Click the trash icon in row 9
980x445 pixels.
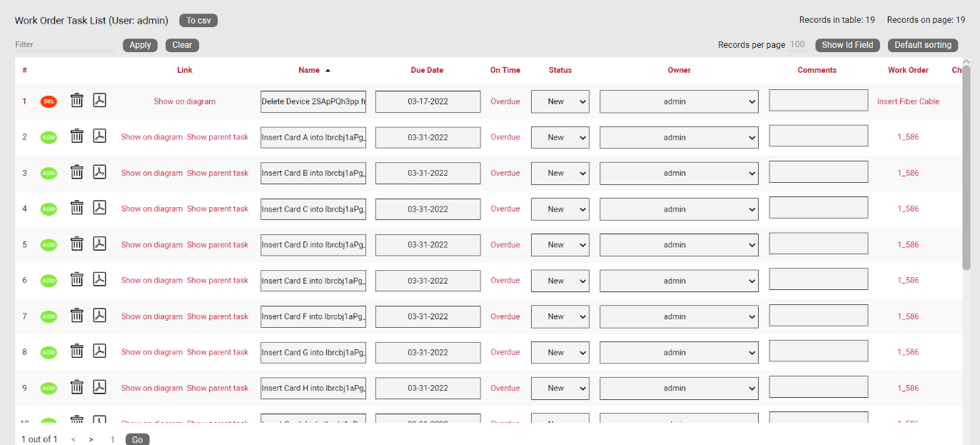point(77,387)
